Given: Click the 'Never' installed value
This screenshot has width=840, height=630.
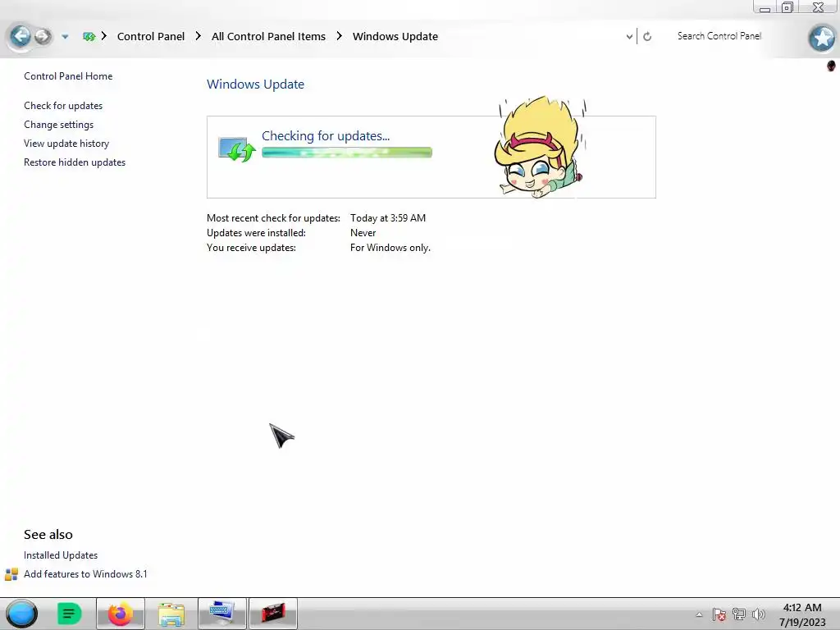Looking at the screenshot, I should coord(363,233).
